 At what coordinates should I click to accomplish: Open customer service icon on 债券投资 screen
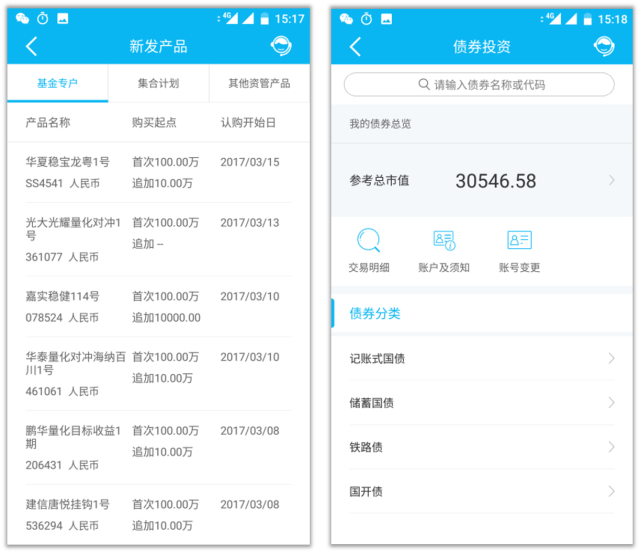tap(604, 46)
